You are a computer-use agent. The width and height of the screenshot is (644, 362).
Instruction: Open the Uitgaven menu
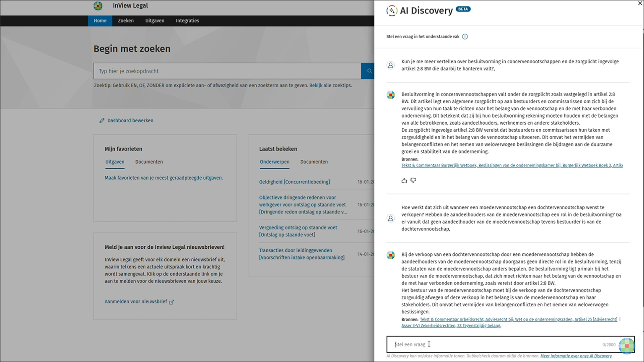coord(155,21)
